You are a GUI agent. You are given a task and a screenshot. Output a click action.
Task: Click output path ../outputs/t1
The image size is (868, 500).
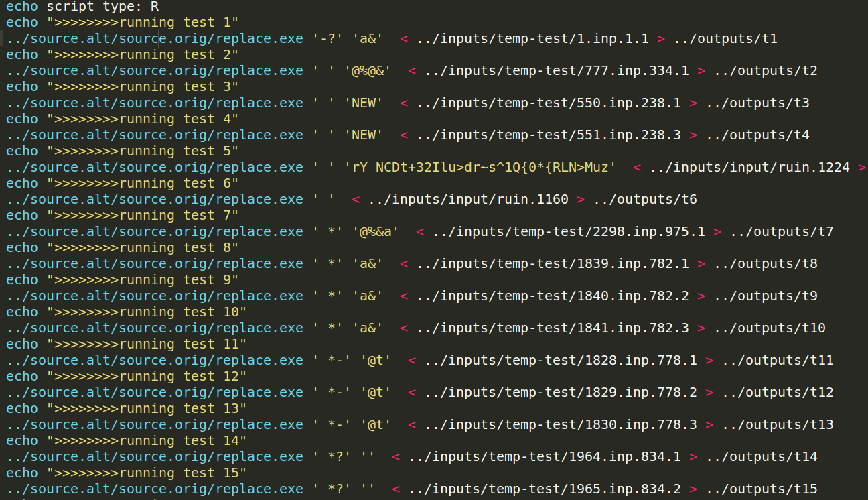[725, 38]
